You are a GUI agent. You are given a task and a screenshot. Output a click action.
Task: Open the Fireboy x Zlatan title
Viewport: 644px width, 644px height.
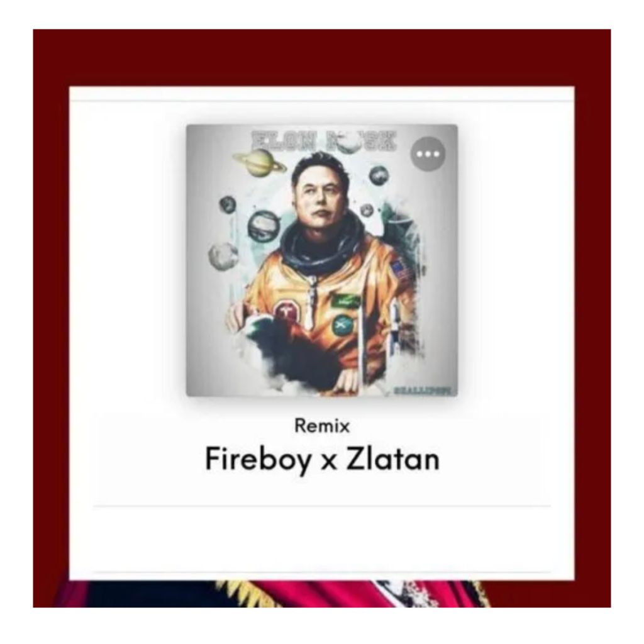tap(322, 459)
